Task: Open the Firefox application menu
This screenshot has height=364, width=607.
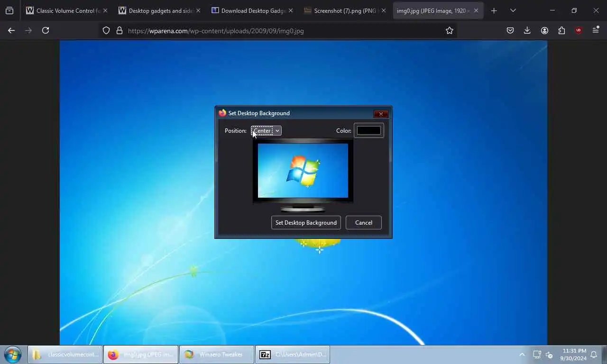Action: (596, 30)
